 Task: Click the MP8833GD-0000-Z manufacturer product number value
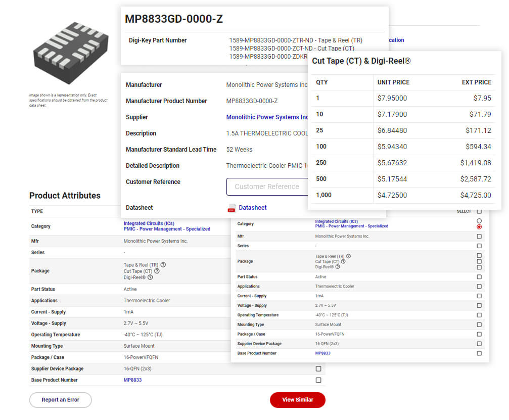click(252, 101)
